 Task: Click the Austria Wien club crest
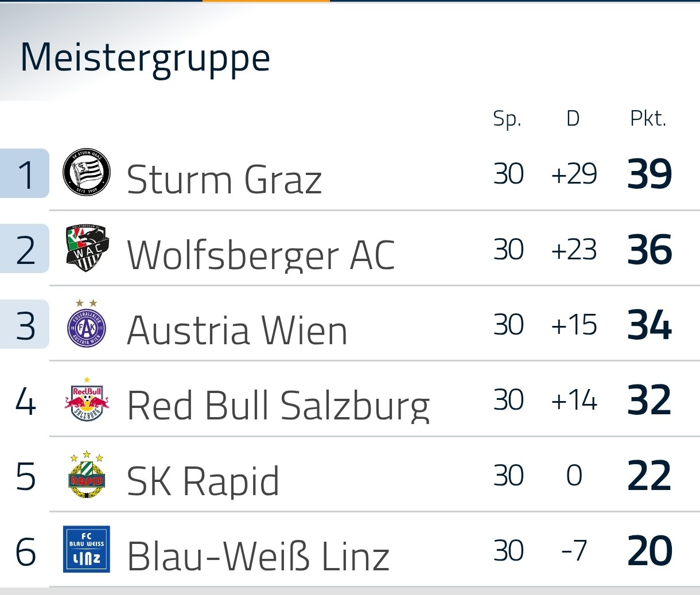click(x=86, y=324)
